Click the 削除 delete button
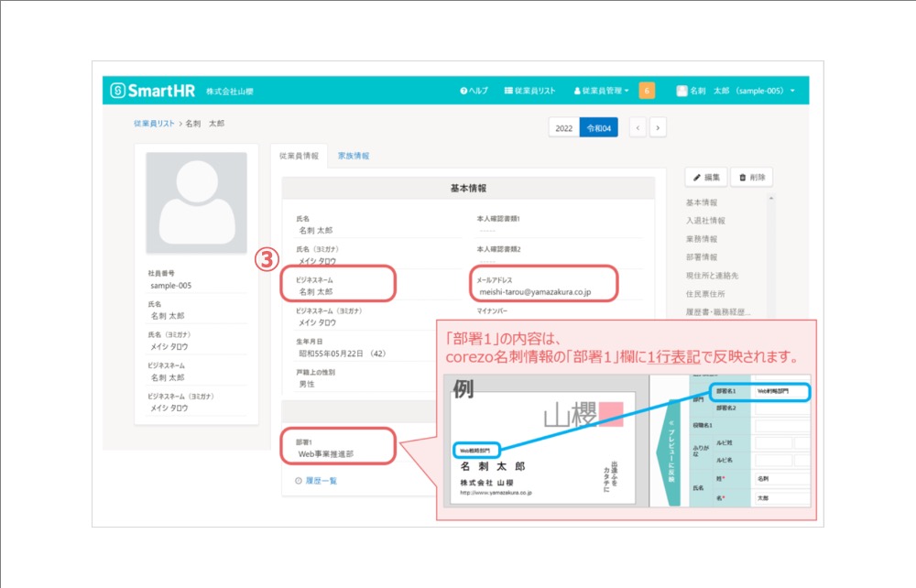Viewport: 916px width, 588px height. 752,177
